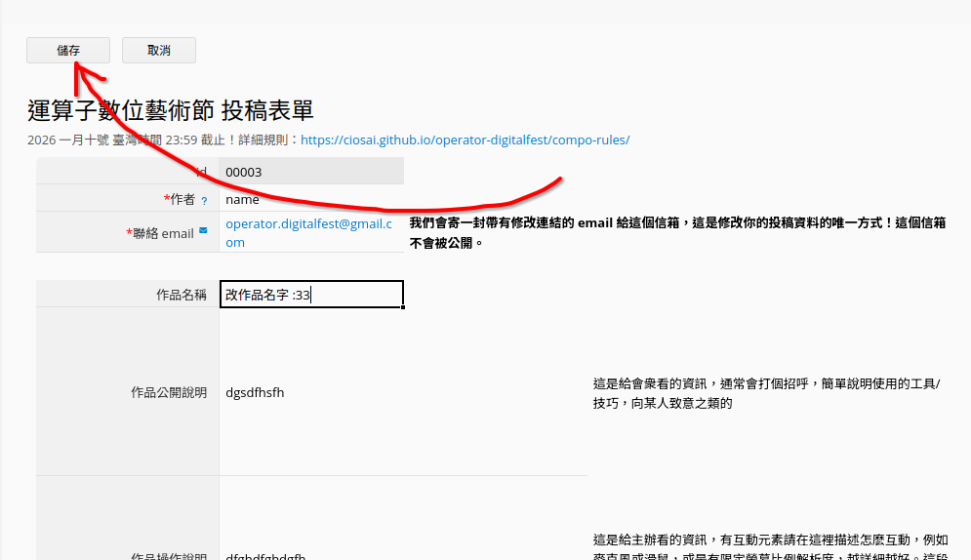Image resolution: width=971 pixels, height=560 pixels.
Task: Click the 取消 cancel button
Action: click(x=159, y=50)
